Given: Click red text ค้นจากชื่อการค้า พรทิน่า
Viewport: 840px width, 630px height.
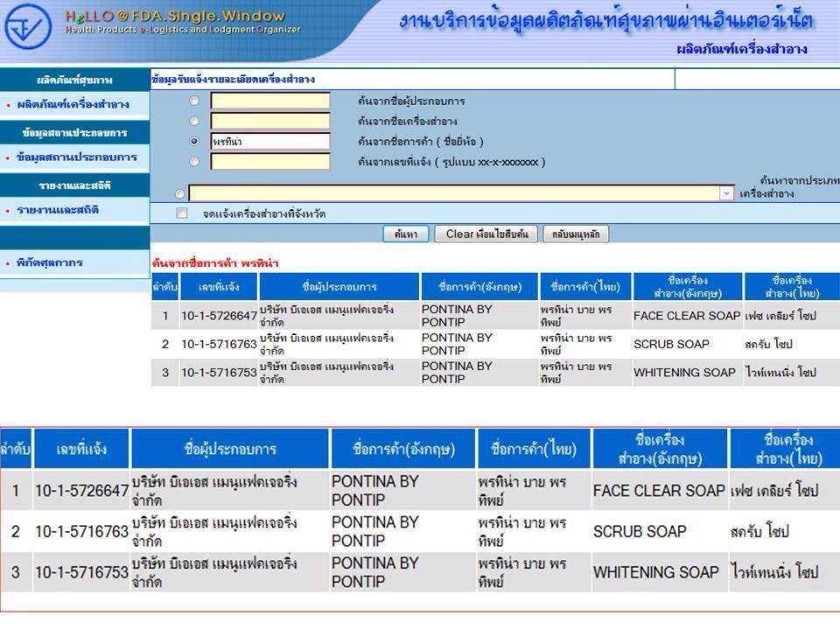Looking at the screenshot, I should [215, 263].
